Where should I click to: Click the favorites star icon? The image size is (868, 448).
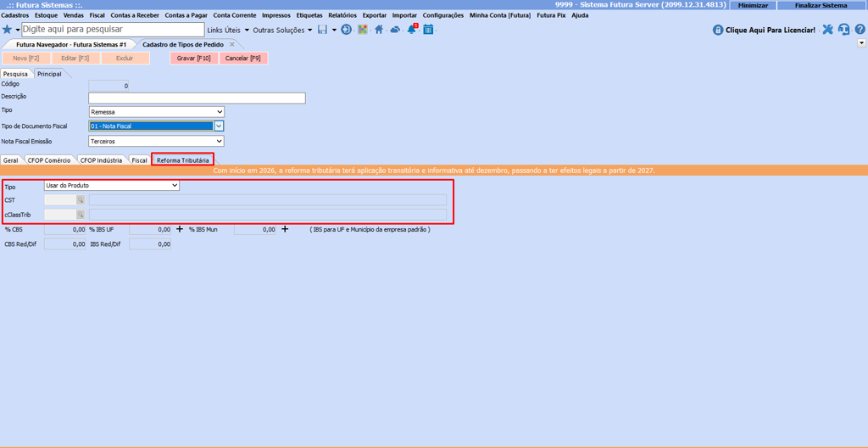tap(8, 30)
